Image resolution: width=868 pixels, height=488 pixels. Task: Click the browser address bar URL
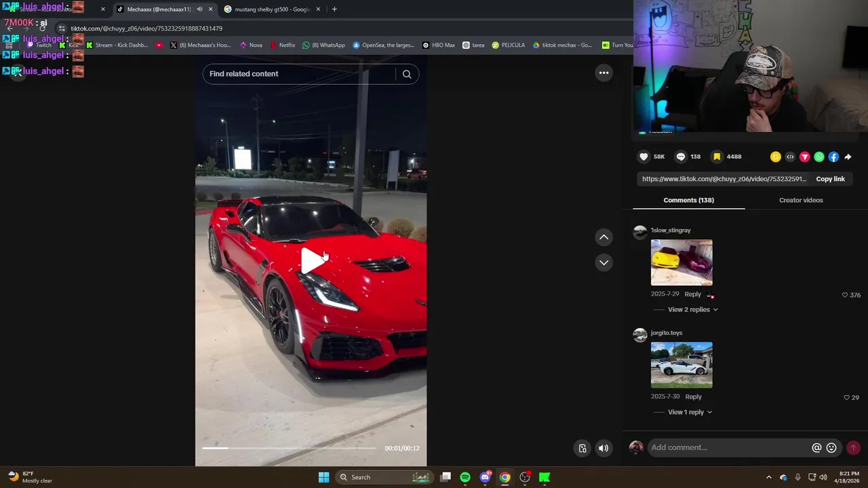tap(146, 28)
